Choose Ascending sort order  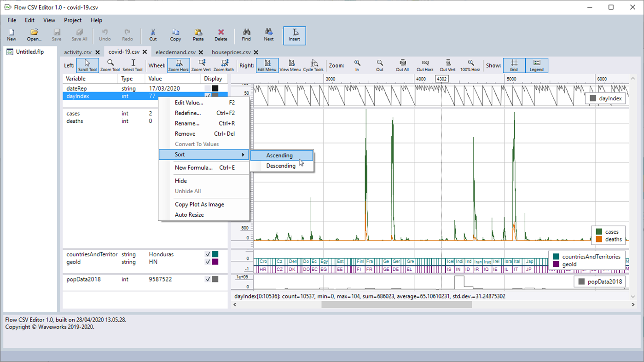pyautogui.click(x=279, y=155)
